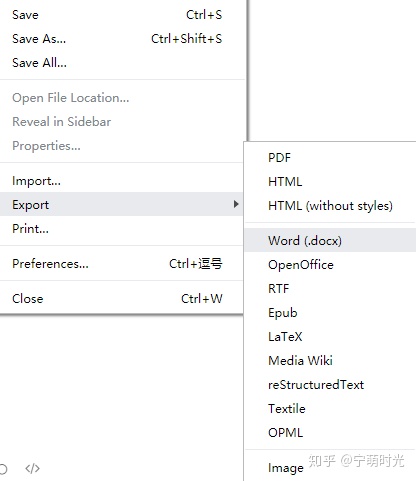This screenshot has height=481, width=416.
Task: Export document as PDF
Action: 330,158
